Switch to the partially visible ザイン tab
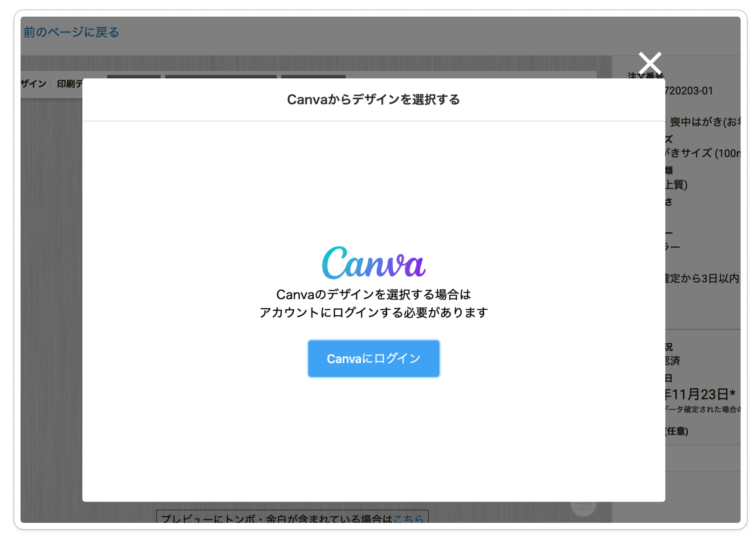Image resolution: width=756 pixels, height=543 pixels. pos(34,84)
